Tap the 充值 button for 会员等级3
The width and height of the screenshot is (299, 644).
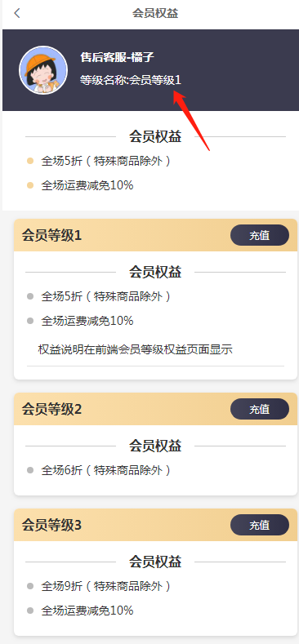click(260, 525)
